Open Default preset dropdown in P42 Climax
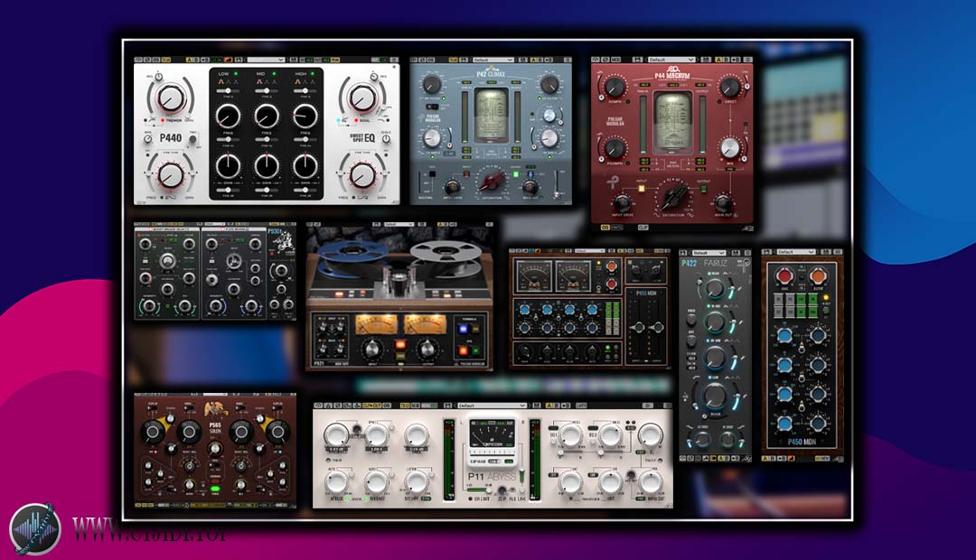This screenshot has width=976, height=560. [493, 60]
